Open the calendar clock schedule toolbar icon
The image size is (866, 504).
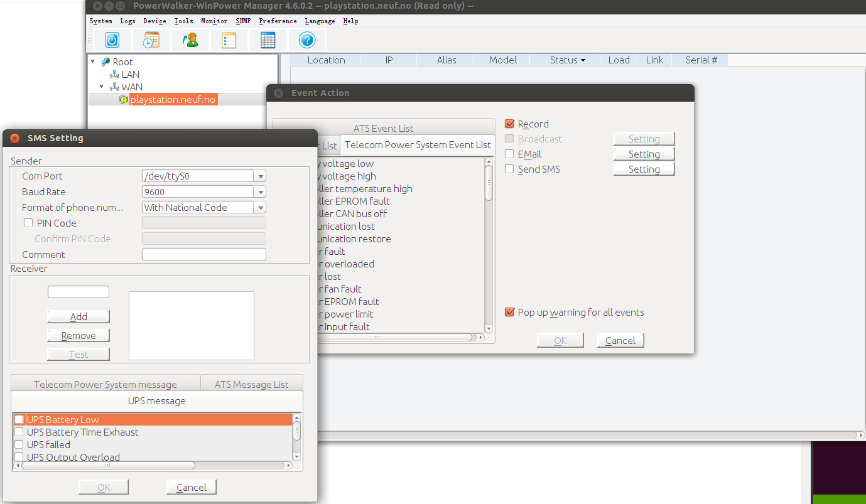pos(151,40)
